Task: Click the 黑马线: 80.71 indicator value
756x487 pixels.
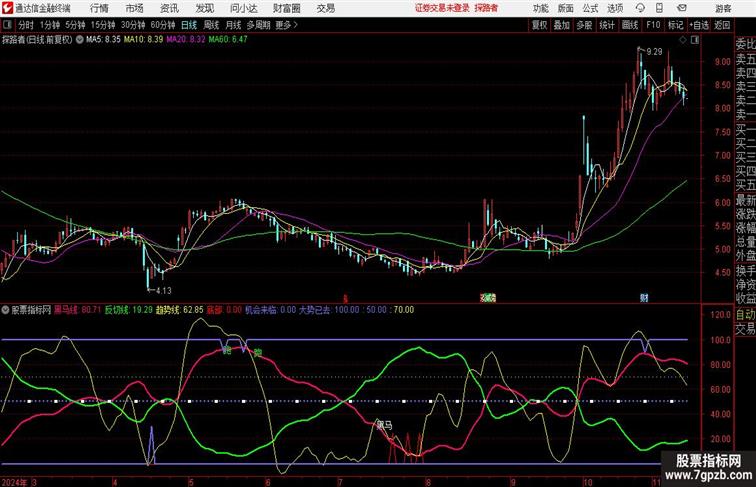Action: 78,310
